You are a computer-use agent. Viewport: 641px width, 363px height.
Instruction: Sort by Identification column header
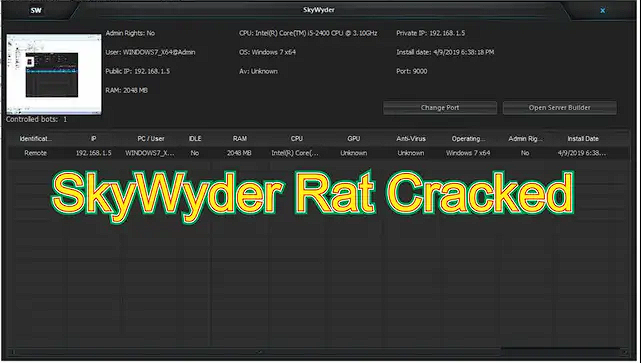coord(36,139)
